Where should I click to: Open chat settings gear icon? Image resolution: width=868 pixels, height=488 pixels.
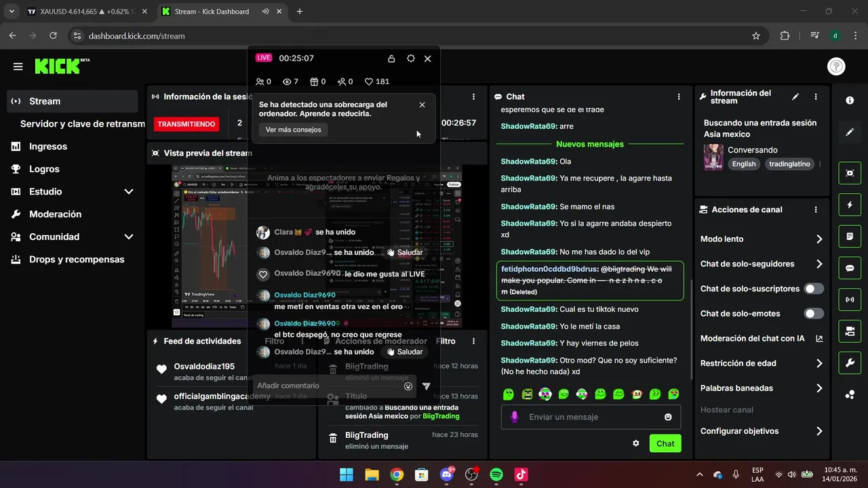point(636,443)
